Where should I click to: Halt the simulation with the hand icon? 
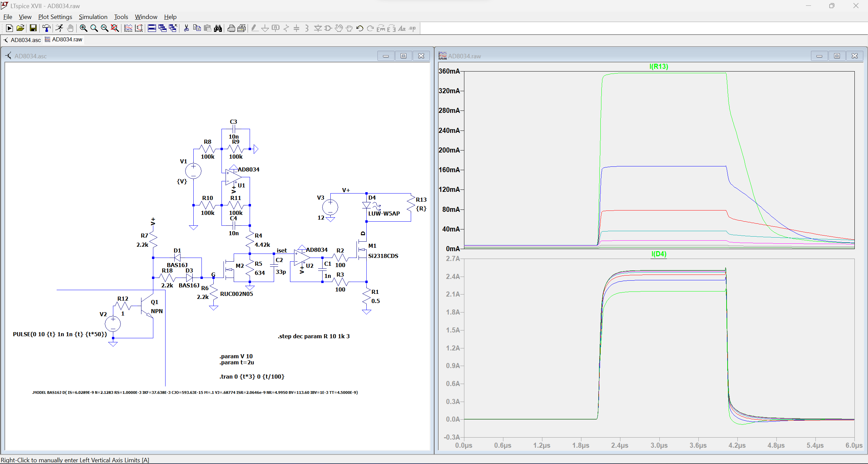[x=70, y=28]
